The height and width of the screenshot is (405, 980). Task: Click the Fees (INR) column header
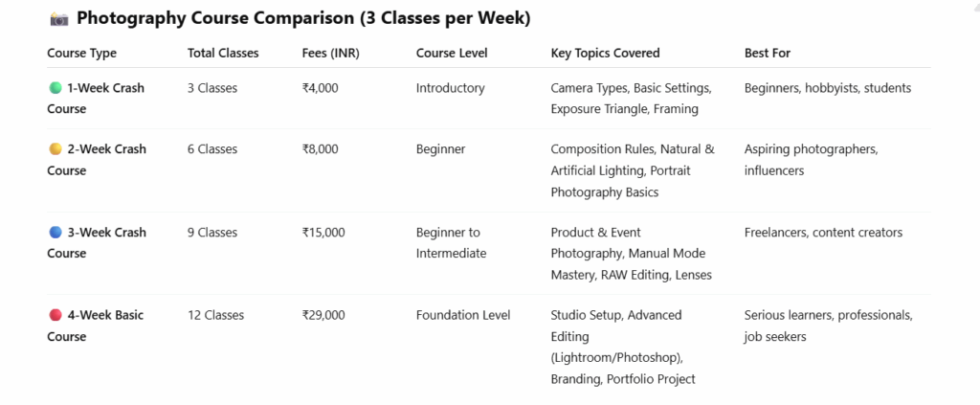tap(330, 53)
